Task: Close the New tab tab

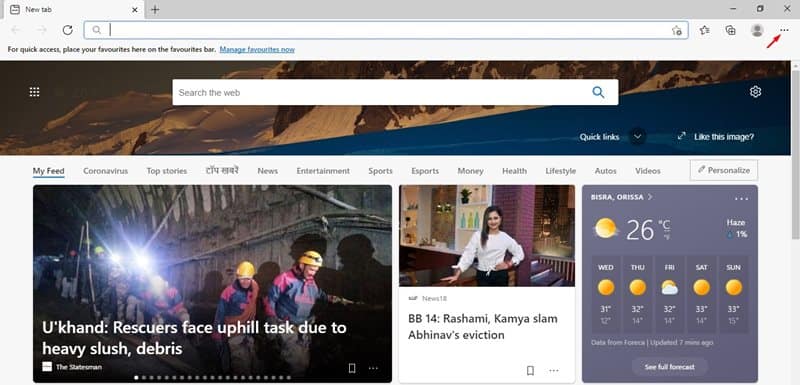Action: point(135,10)
